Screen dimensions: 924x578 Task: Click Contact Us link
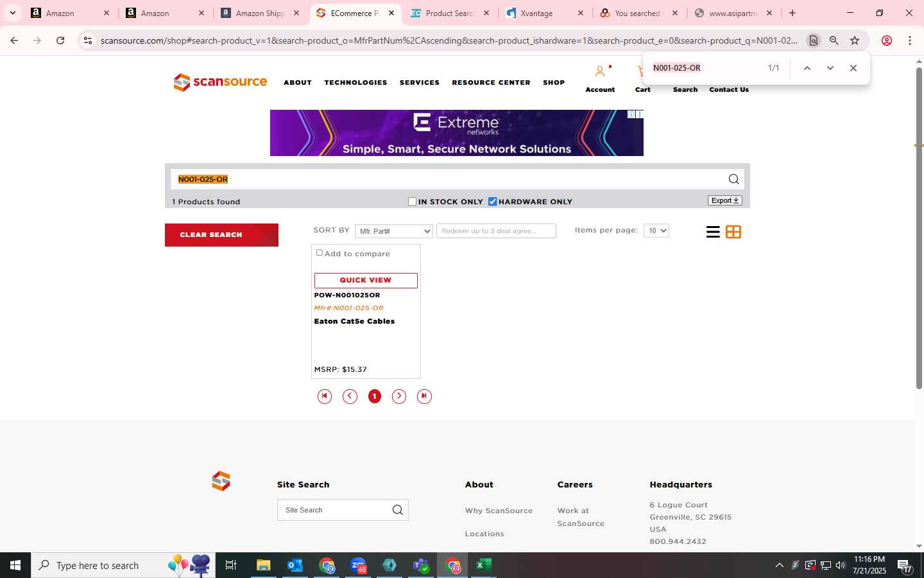coord(729,90)
